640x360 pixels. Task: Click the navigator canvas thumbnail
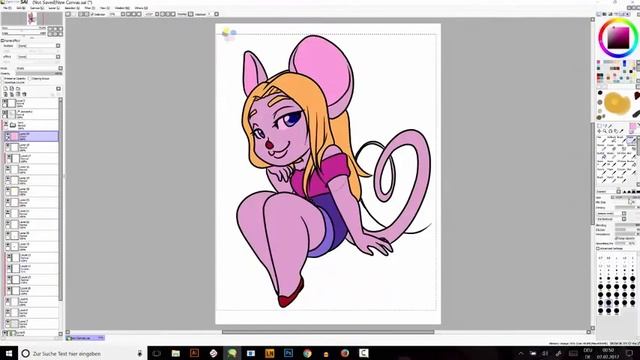point(32,19)
